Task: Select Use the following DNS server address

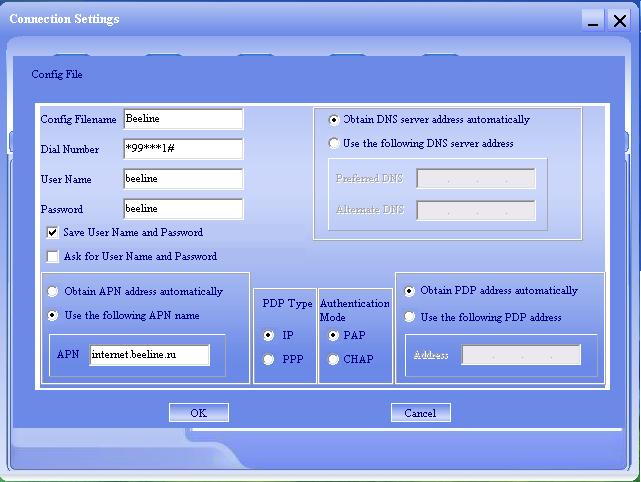Action: coord(334,143)
